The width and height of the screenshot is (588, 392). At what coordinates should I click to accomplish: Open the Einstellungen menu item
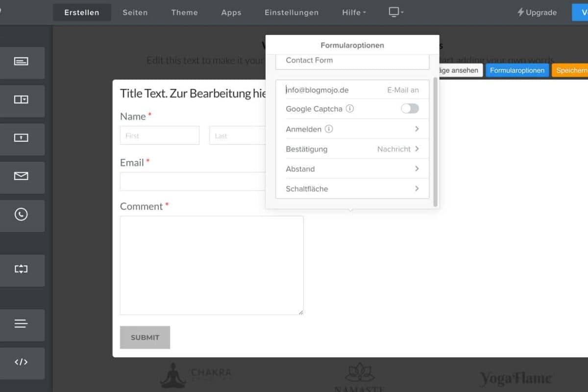pos(292,12)
